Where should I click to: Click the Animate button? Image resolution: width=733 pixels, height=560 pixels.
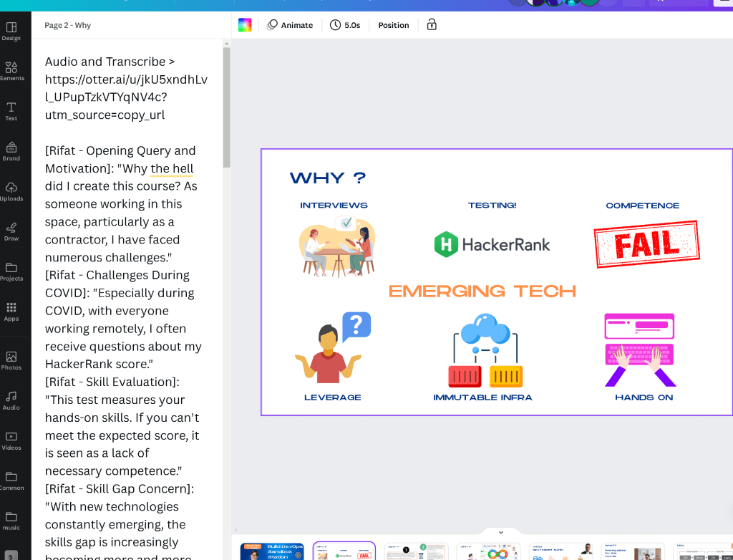290,25
